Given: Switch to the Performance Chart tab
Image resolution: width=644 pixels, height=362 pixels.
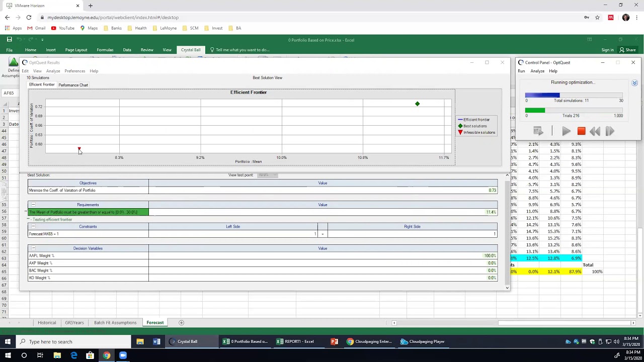Looking at the screenshot, I should click(73, 85).
